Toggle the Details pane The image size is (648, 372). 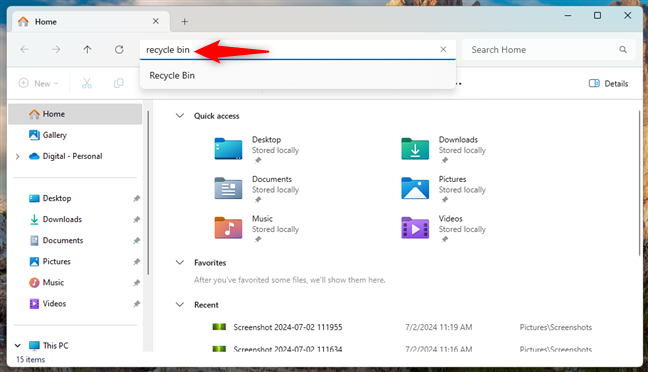click(608, 83)
